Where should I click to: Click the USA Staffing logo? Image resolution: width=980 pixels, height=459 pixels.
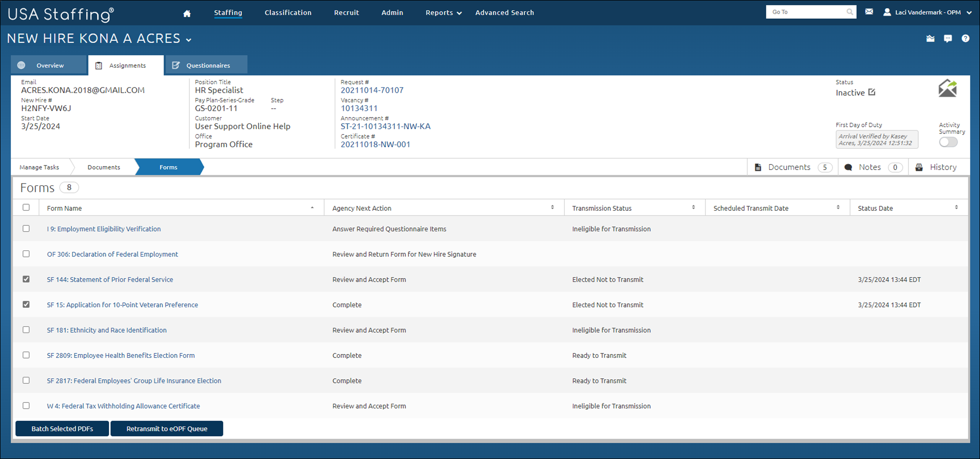pyautogui.click(x=61, y=14)
